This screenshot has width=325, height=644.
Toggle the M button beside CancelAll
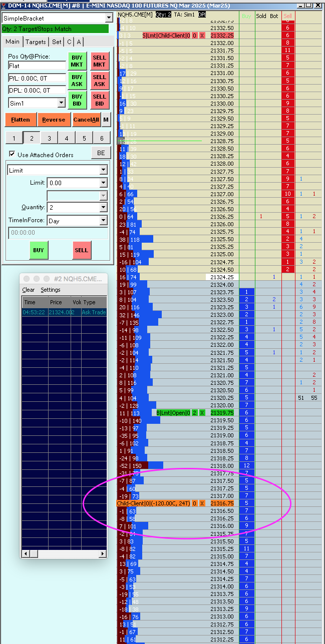(x=106, y=120)
